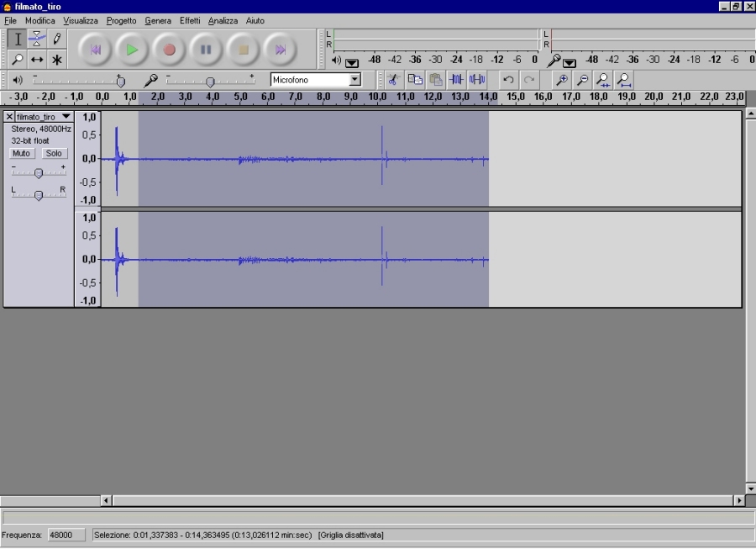Toggle Solo on filmato_tiro track
The image size is (756, 549).
[x=54, y=153]
